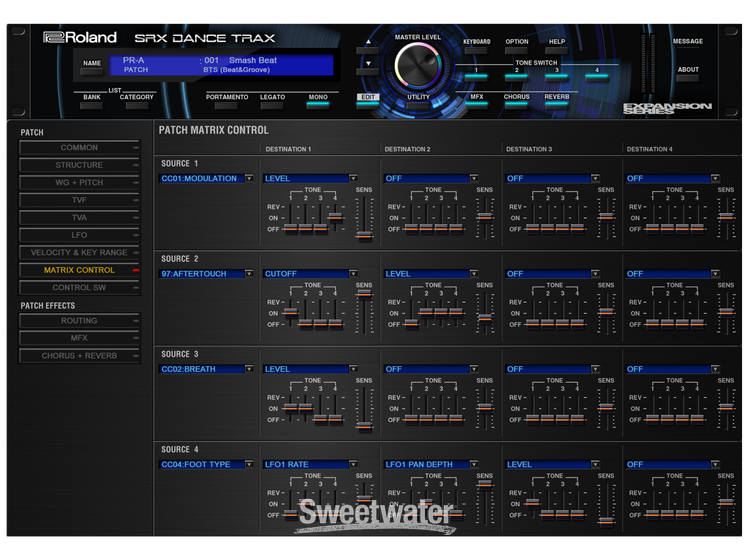Open the Routing effects tab
The height and width of the screenshot is (545, 750).
click(79, 321)
